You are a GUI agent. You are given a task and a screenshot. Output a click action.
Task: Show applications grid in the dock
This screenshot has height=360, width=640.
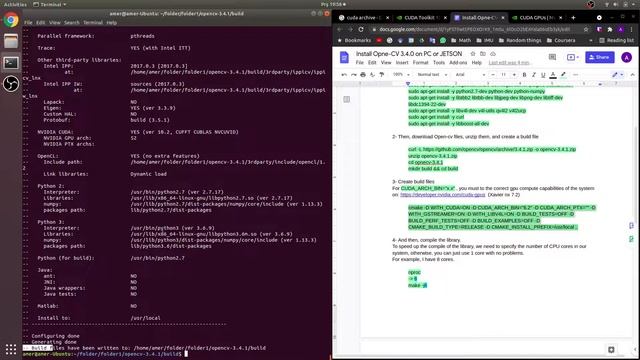point(11,349)
